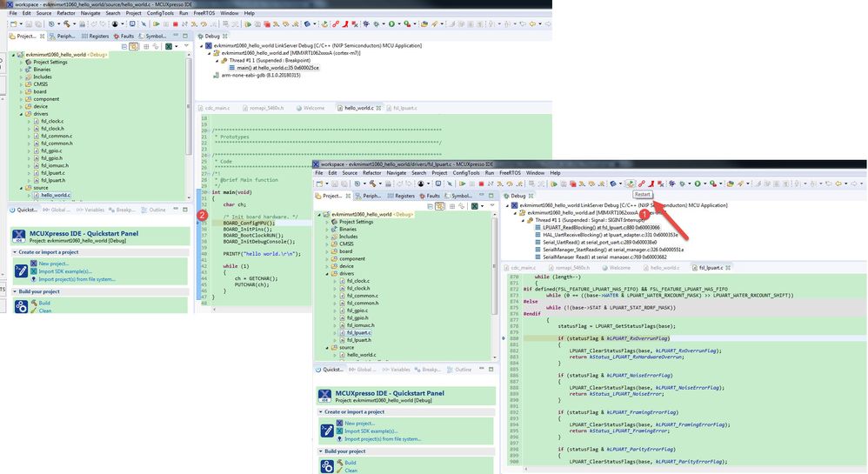This screenshot has height=474, width=868.
Task: Click the Restart debug icon in front window toolbar
Action: (631, 184)
